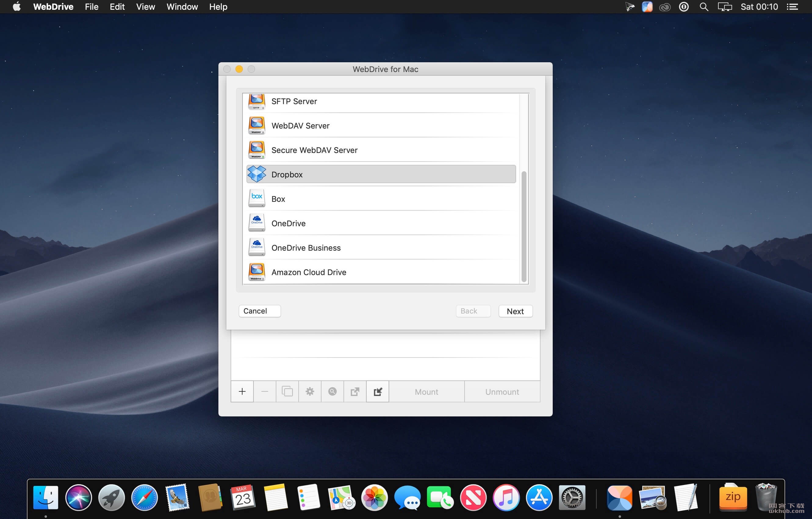Image resolution: width=812 pixels, height=519 pixels.
Task: Click the Mount button
Action: click(x=426, y=391)
